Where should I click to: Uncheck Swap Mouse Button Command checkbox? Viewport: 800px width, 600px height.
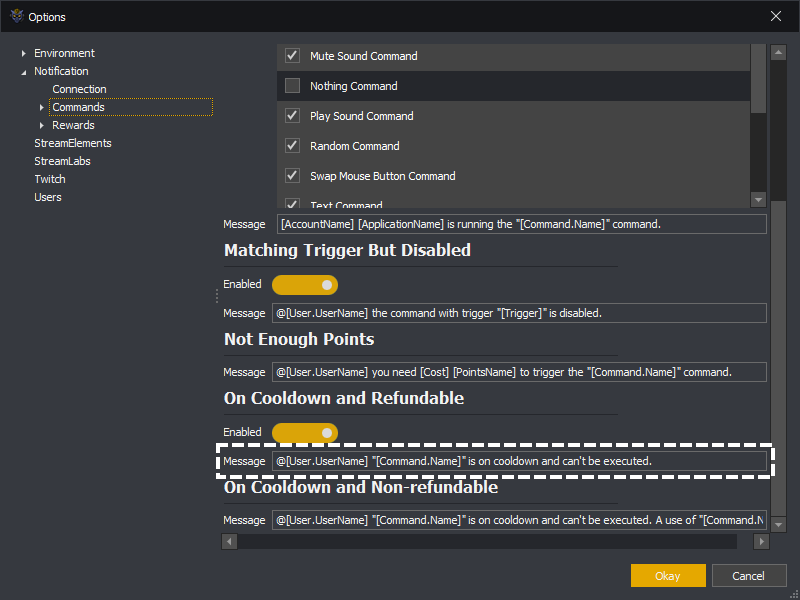[x=292, y=176]
